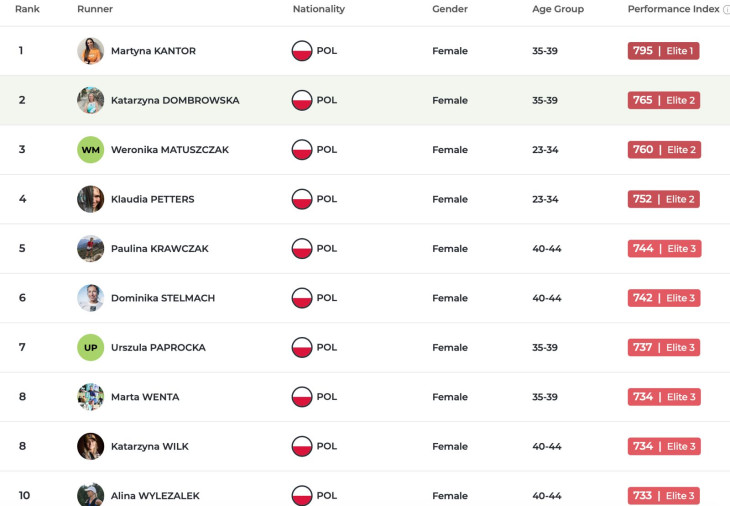Screen dimensions: 730x506
Task: Open Urszula PAPROCKA runner page
Action: tap(158, 348)
